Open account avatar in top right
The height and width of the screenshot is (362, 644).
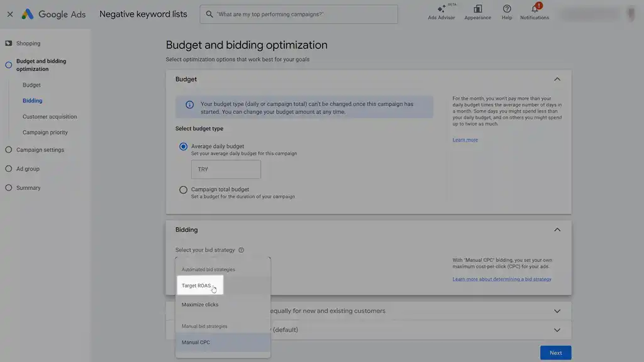click(631, 14)
